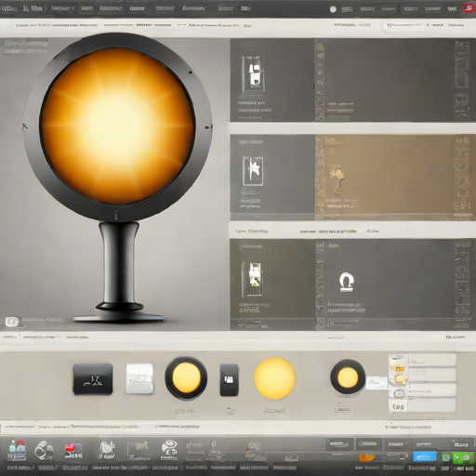
Task: Select the last row of the preset list
Action: 422,405
